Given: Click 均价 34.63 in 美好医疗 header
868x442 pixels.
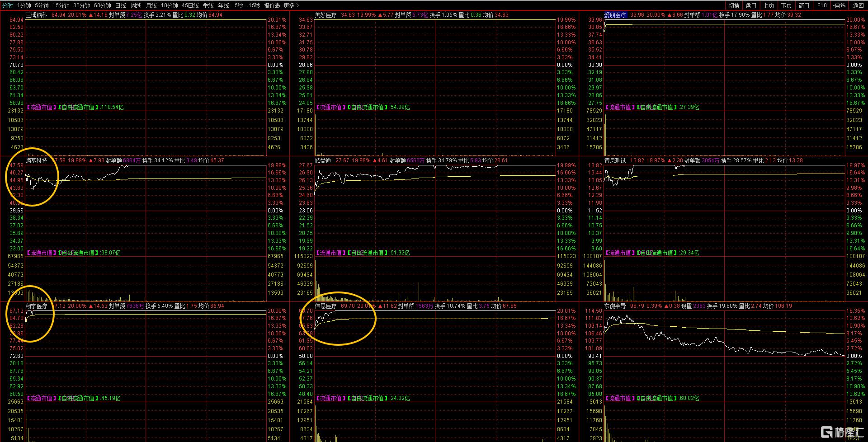Looking at the screenshot, I should point(495,15).
